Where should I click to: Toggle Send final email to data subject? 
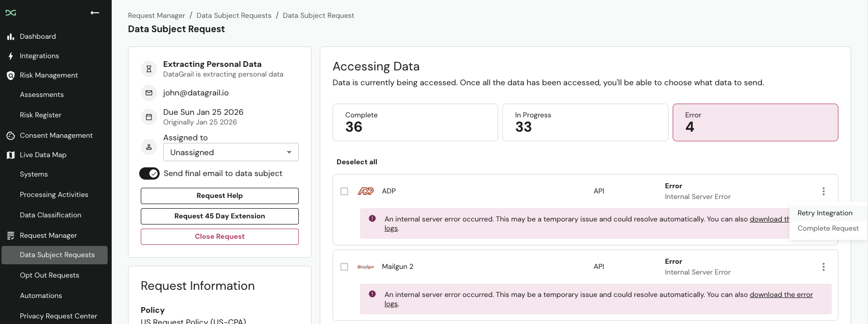[x=149, y=173]
